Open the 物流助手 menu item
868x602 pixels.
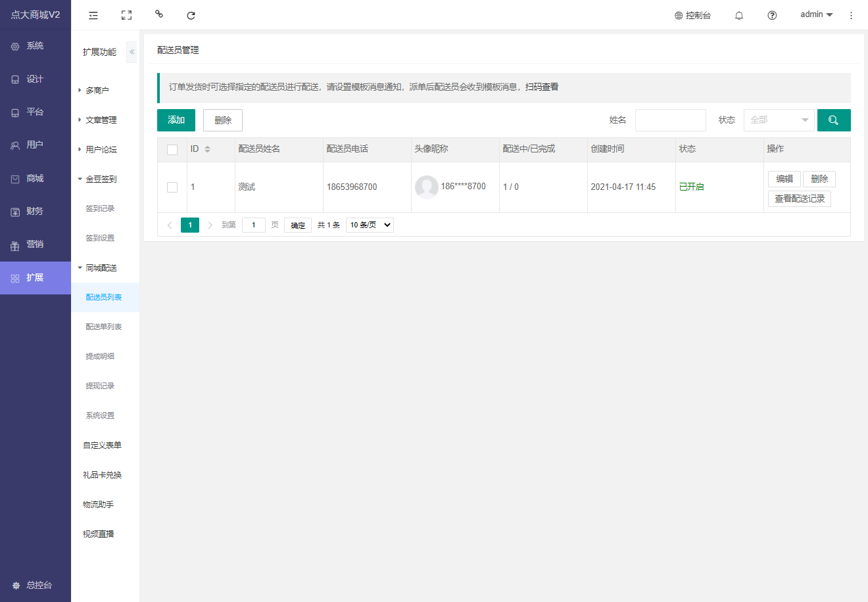(99, 505)
